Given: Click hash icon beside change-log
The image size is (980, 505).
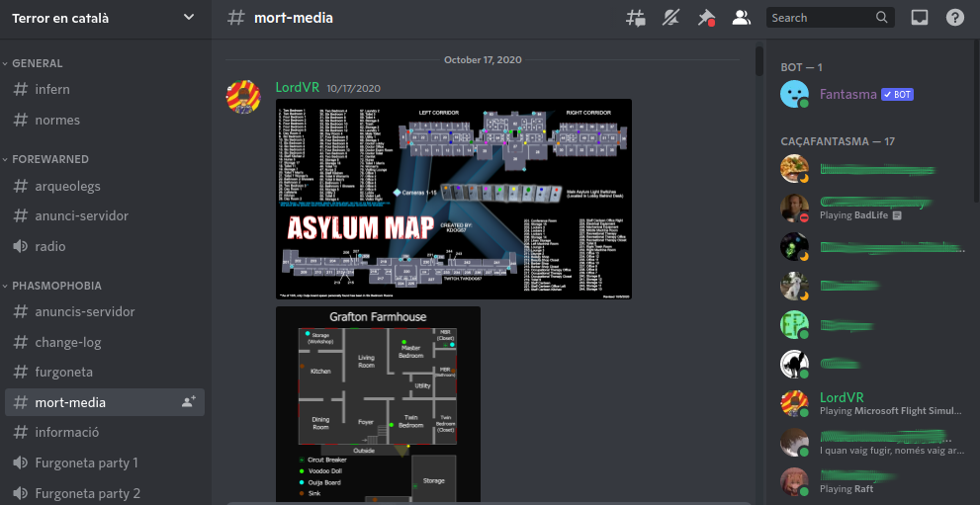Looking at the screenshot, I should pyautogui.click(x=21, y=342).
